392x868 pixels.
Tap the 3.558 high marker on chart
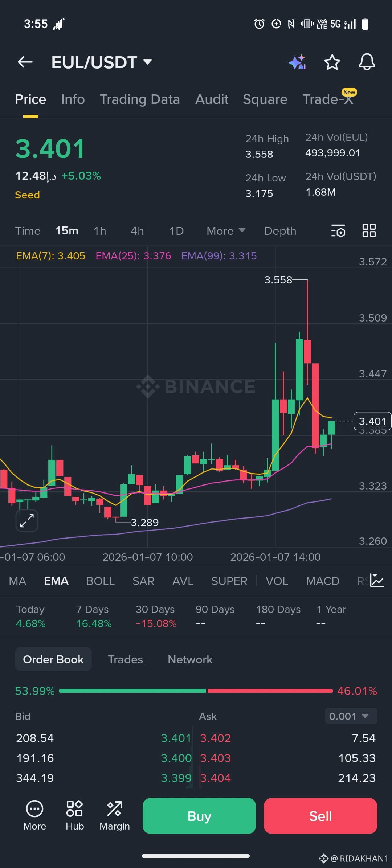click(278, 280)
